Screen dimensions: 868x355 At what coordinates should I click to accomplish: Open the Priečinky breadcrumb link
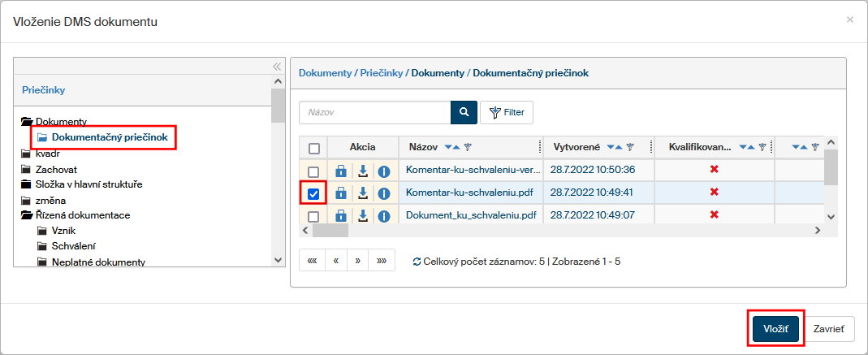coord(381,72)
